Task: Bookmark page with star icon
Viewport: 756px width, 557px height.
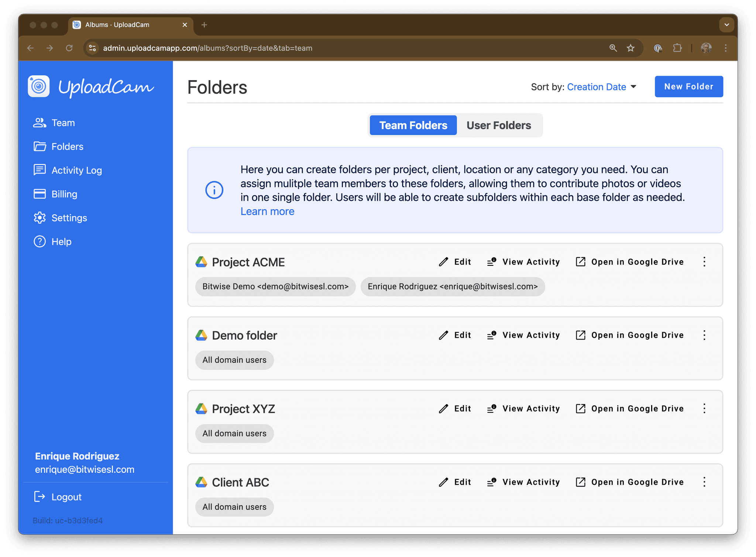Action: 630,48
